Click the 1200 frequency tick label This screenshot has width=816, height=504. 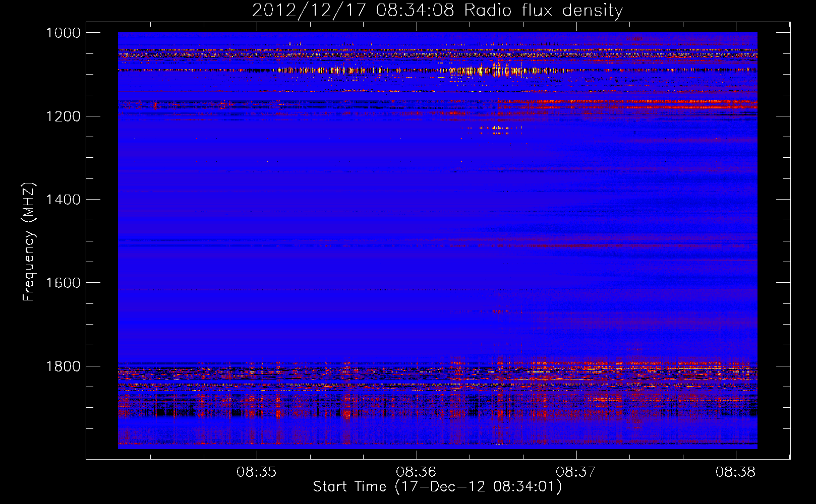point(63,116)
